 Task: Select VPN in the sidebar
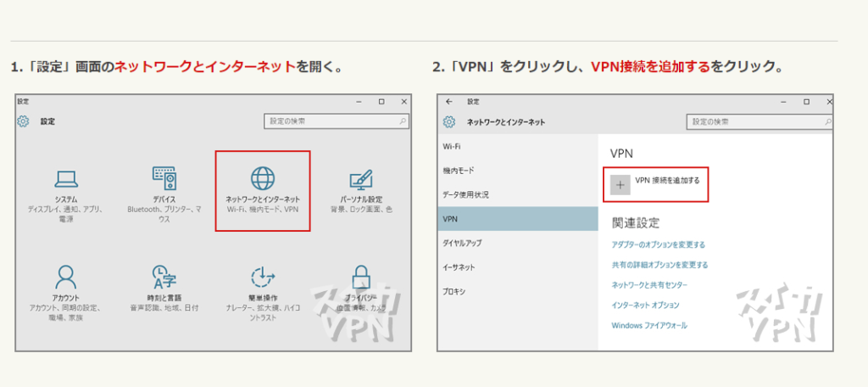[518, 219]
